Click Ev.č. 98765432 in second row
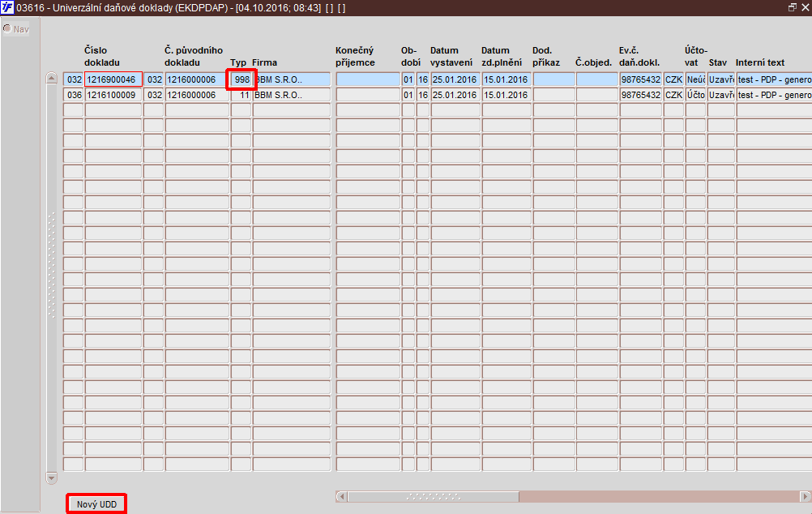 [x=641, y=95]
